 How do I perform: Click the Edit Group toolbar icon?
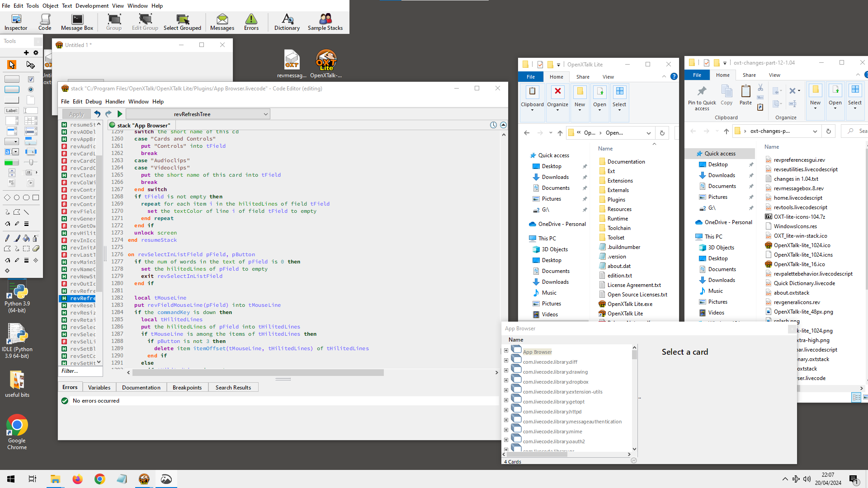pos(145,20)
